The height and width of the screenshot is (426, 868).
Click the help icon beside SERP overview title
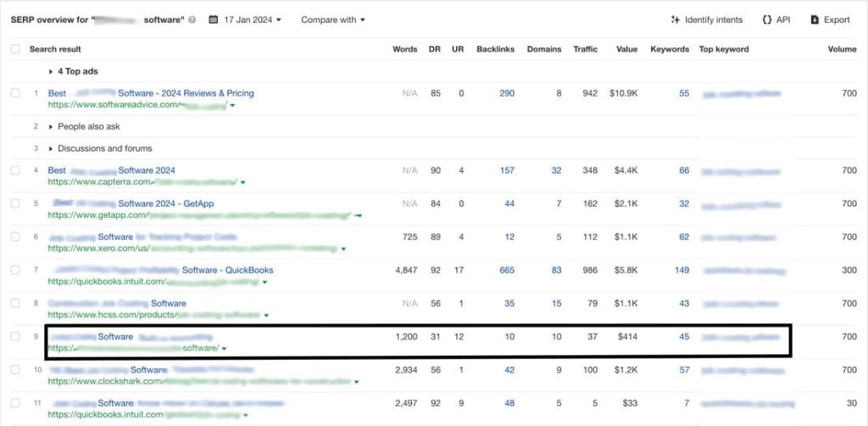coord(192,19)
